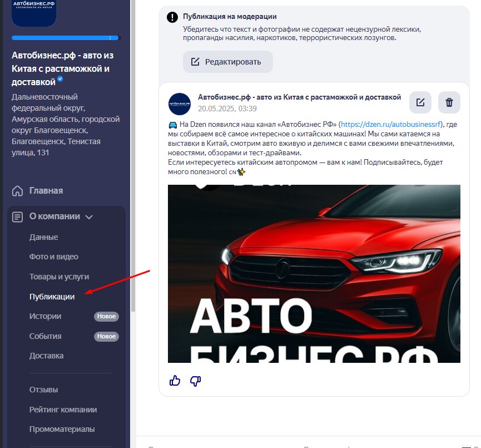This screenshot has height=448, width=481.
Task: Delete the post with the trash icon
Action: tap(449, 102)
